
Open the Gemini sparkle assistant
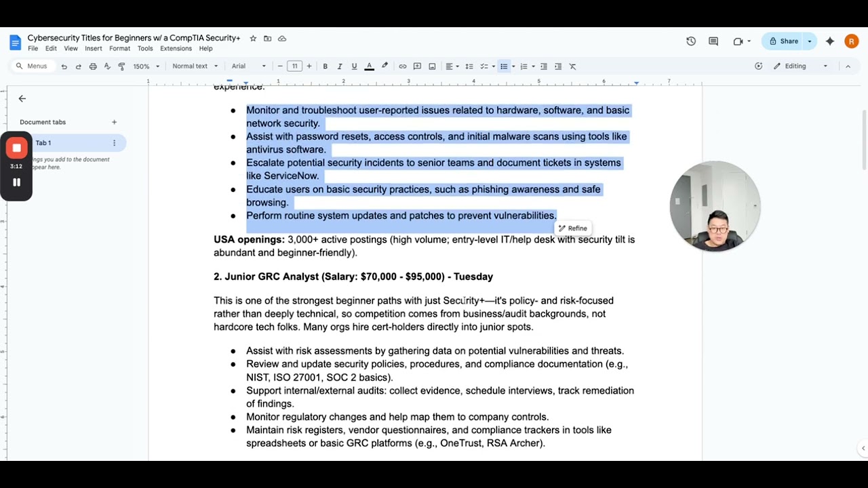point(830,41)
